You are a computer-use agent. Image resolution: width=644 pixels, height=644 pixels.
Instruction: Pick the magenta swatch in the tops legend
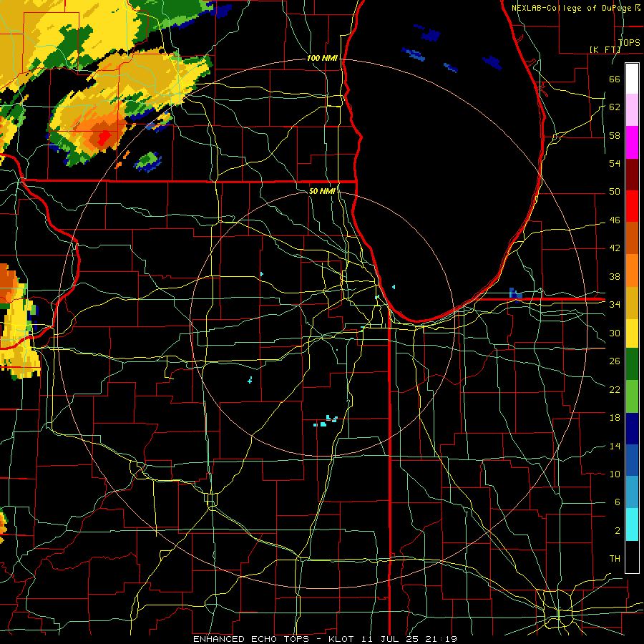[x=632, y=142]
